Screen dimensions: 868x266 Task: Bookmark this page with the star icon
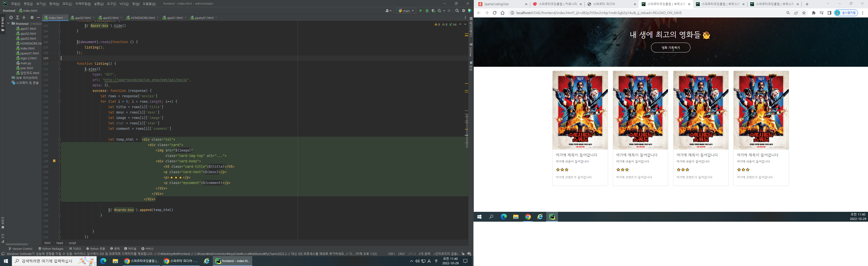[x=804, y=13]
